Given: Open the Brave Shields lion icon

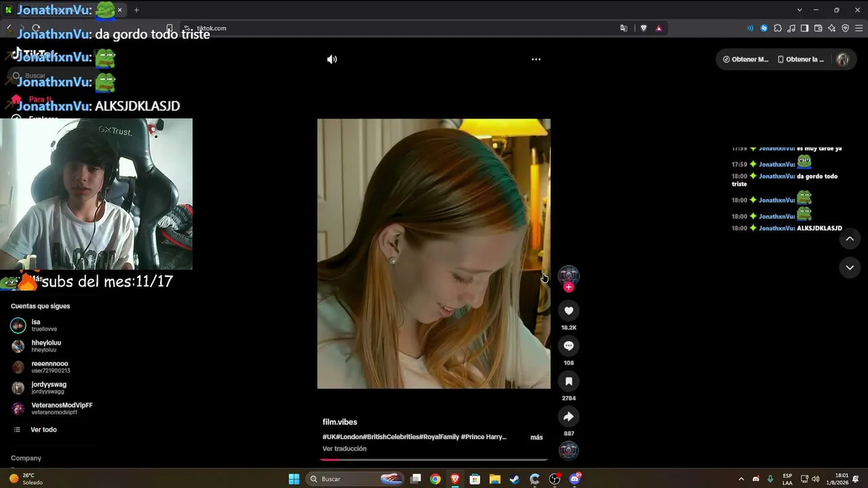Looking at the screenshot, I should pos(644,28).
